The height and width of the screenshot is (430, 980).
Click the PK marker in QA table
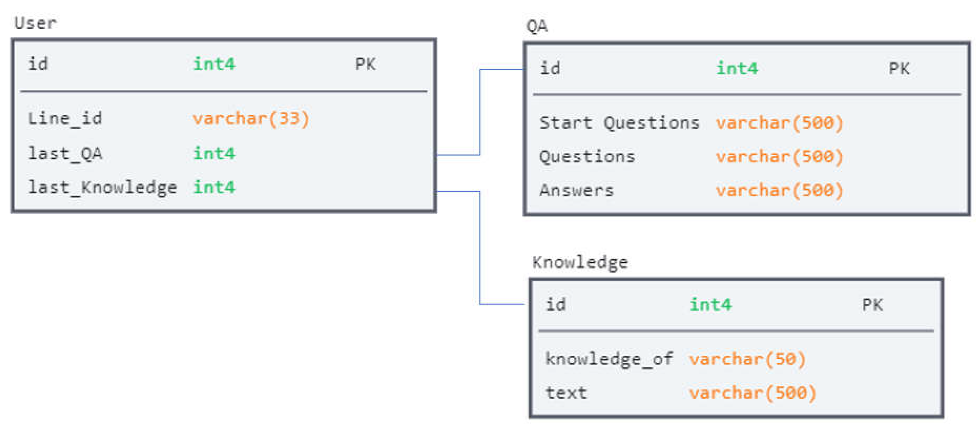coord(899,69)
